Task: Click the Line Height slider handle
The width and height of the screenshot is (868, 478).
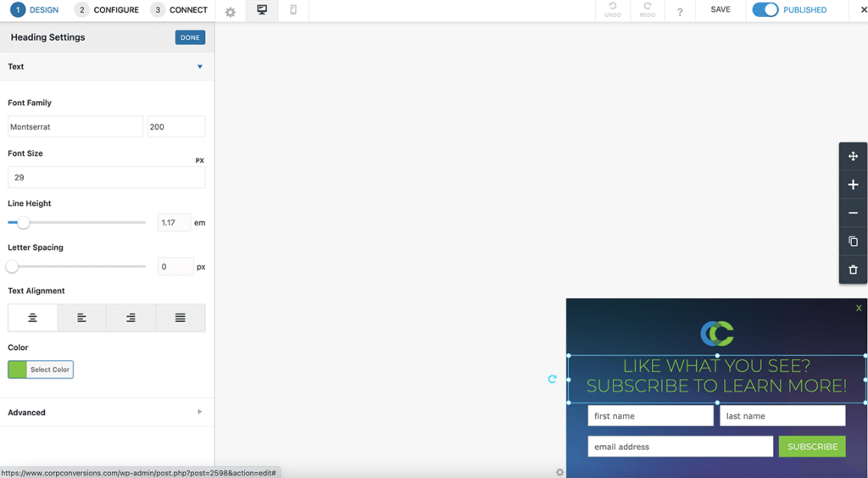Action: tap(23, 222)
